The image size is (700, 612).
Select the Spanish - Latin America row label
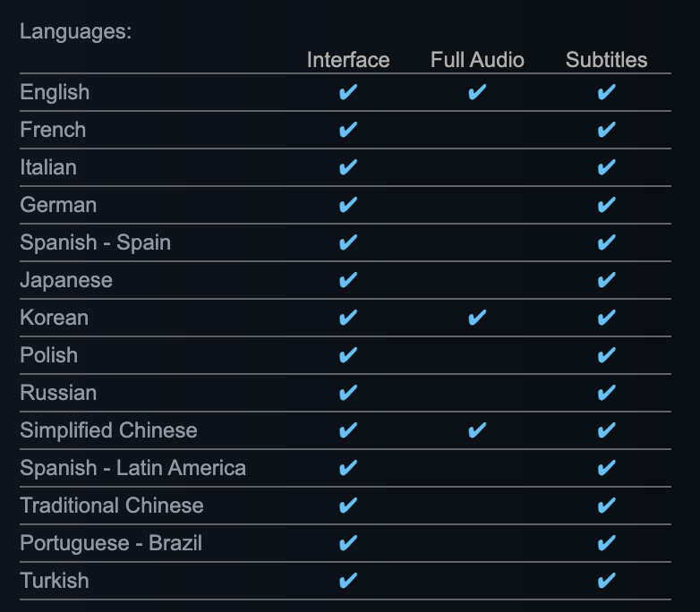point(132,468)
